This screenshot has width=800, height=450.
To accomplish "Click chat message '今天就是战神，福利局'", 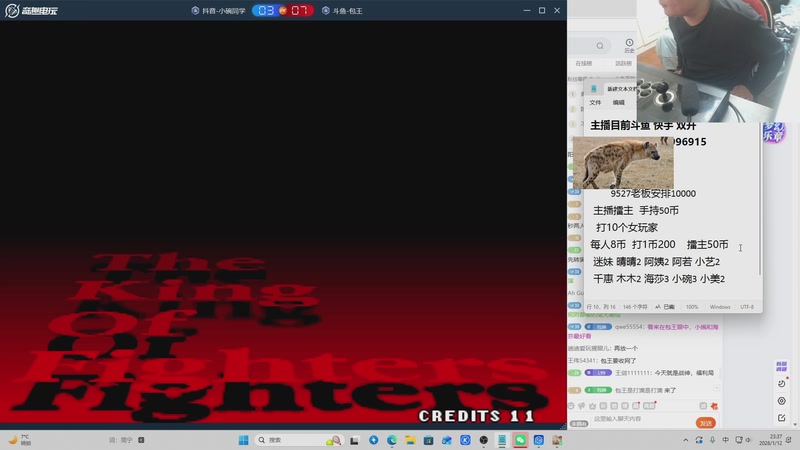I will [x=684, y=373].
